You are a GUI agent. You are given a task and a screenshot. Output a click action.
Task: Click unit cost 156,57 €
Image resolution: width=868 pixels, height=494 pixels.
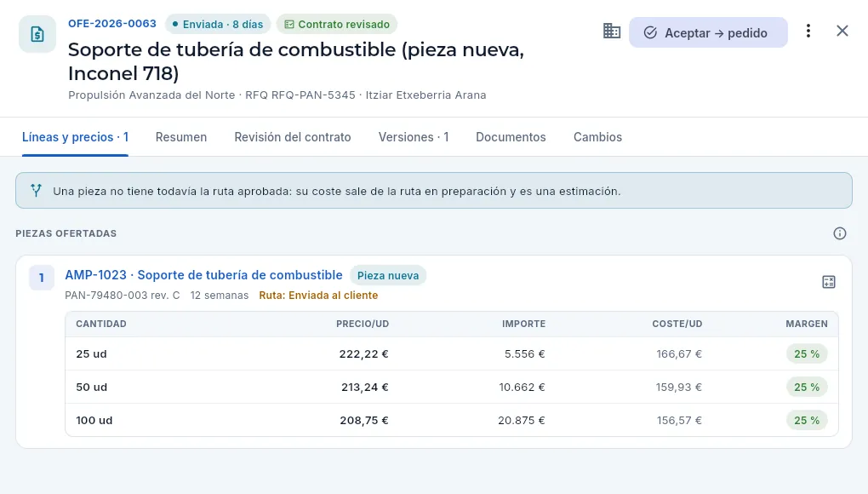[679, 421]
